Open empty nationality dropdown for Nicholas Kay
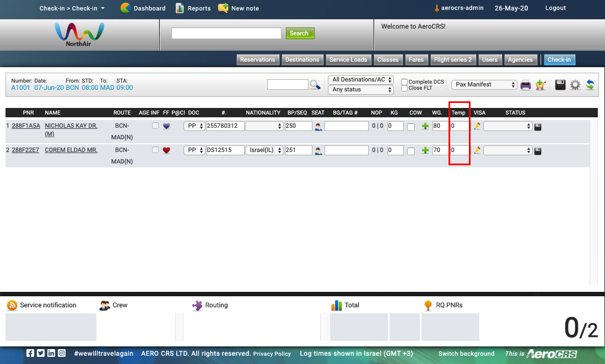This screenshot has height=364, width=605. (x=264, y=126)
